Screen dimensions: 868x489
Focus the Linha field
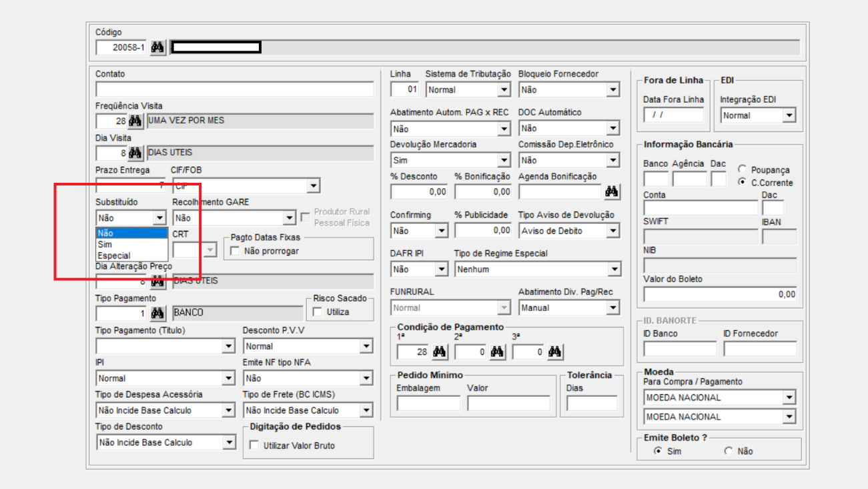[x=405, y=89]
